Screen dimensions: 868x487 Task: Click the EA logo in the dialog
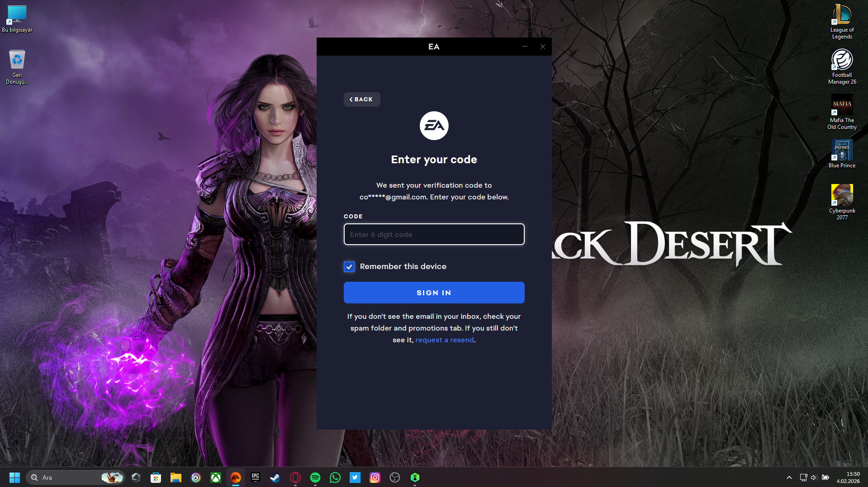coord(434,126)
